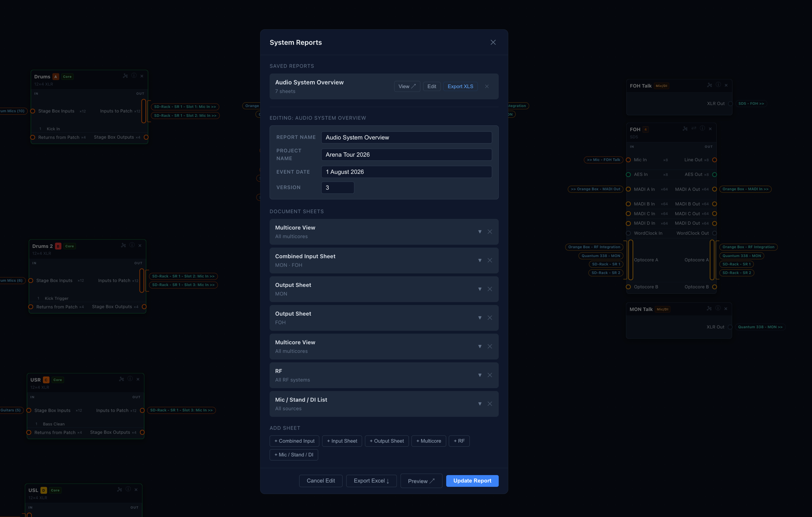Add a Mic / Stand / DI sheet
This screenshot has height=517, width=812.
pos(294,455)
